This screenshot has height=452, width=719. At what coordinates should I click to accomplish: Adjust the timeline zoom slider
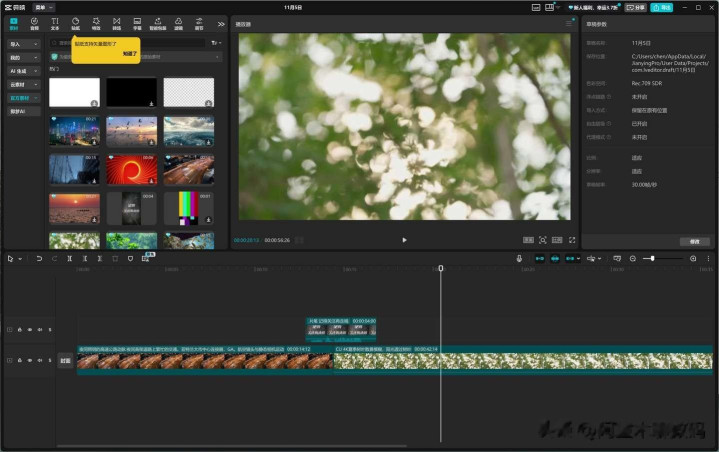coord(652,258)
